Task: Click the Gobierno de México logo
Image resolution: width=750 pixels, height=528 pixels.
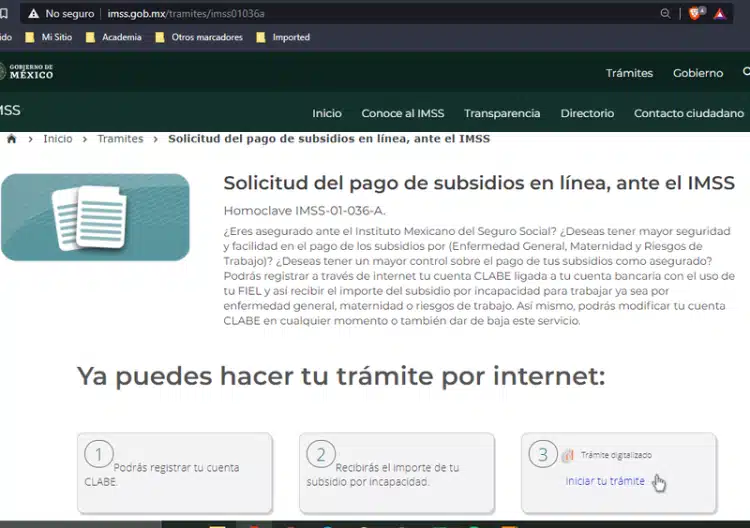Action: pos(26,72)
